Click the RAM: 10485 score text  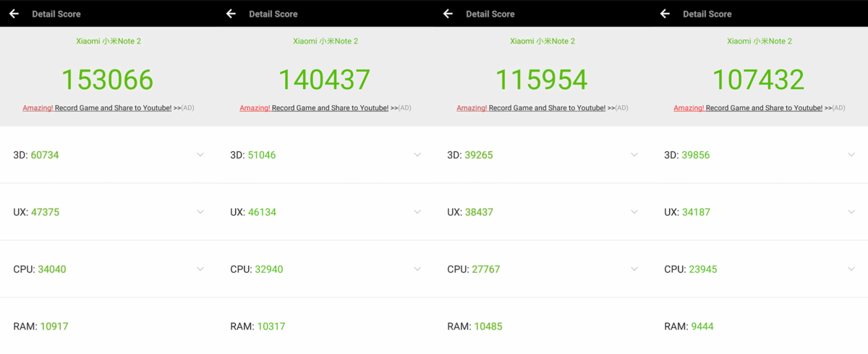(475, 326)
